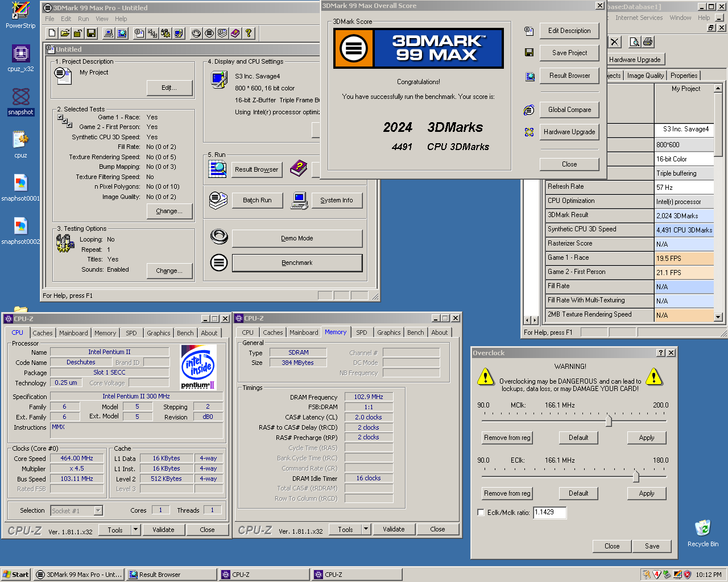The height and width of the screenshot is (582, 728).
Task: Switch to Mainboard tab in left CPU-Z window
Action: tap(73, 333)
